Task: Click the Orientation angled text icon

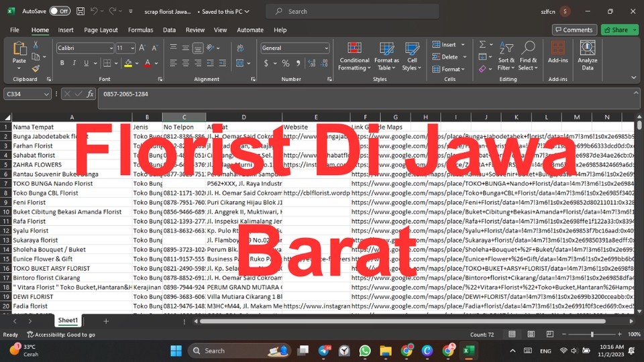Action: 210,48
